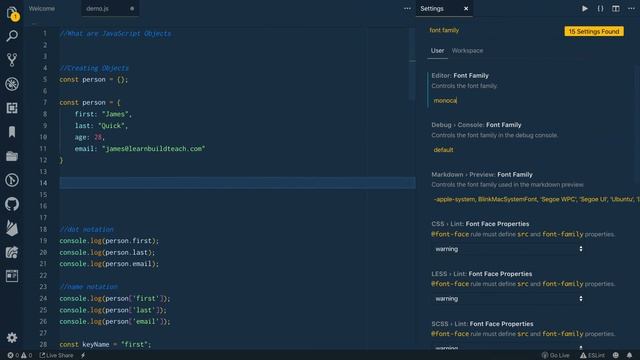Click line number 7 in gutter
The image size is (640, 360).
45,102
